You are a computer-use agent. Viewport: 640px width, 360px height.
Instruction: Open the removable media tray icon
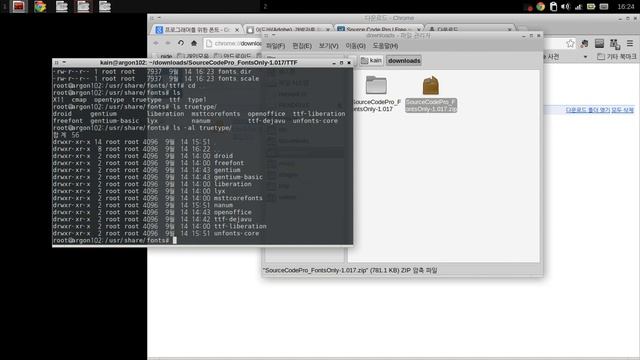[x=553, y=7]
